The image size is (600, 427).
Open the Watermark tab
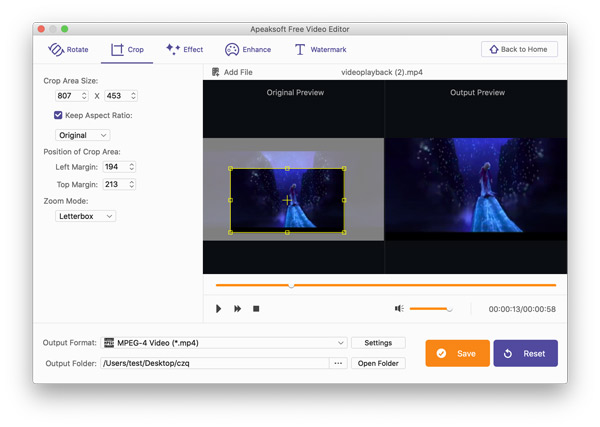click(320, 49)
